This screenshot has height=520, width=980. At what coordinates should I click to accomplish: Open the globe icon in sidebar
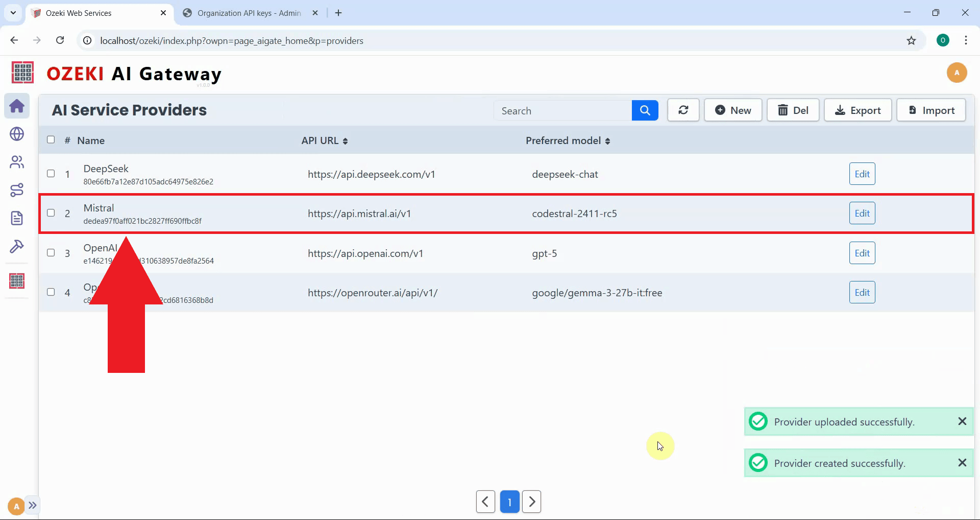pos(17,134)
